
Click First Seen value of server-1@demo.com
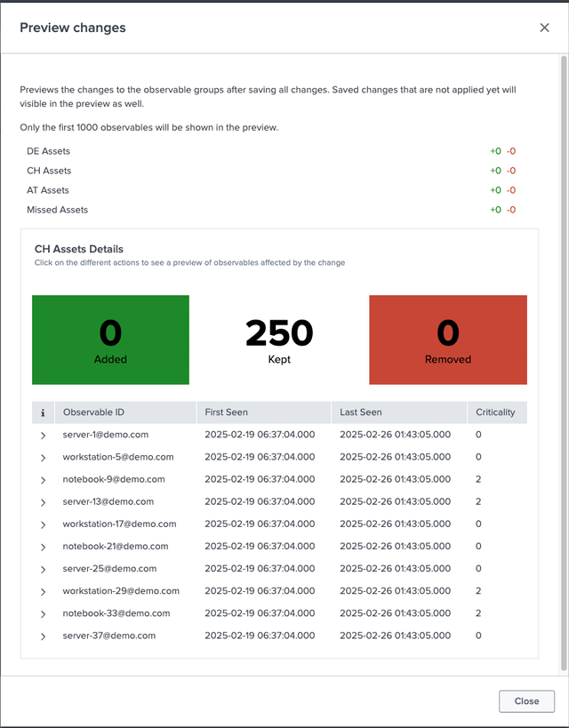pyautogui.click(x=260, y=435)
